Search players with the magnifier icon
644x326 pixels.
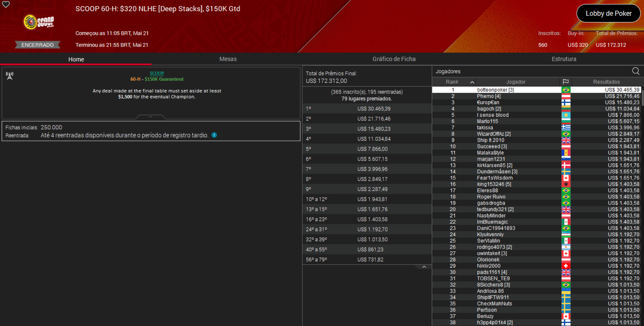(636, 71)
